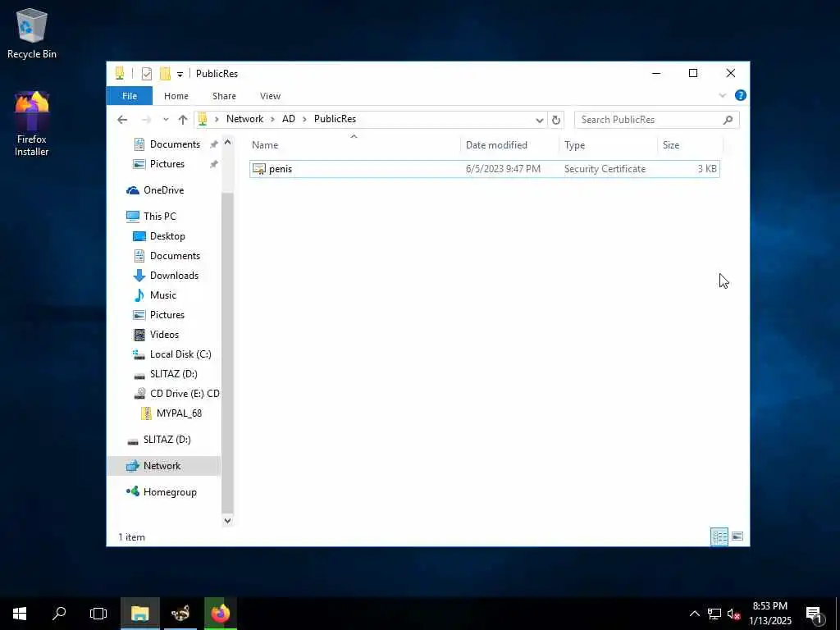840x630 pixels.
Task: Sort by Date modified column header
Action: [x=509, y=145]
